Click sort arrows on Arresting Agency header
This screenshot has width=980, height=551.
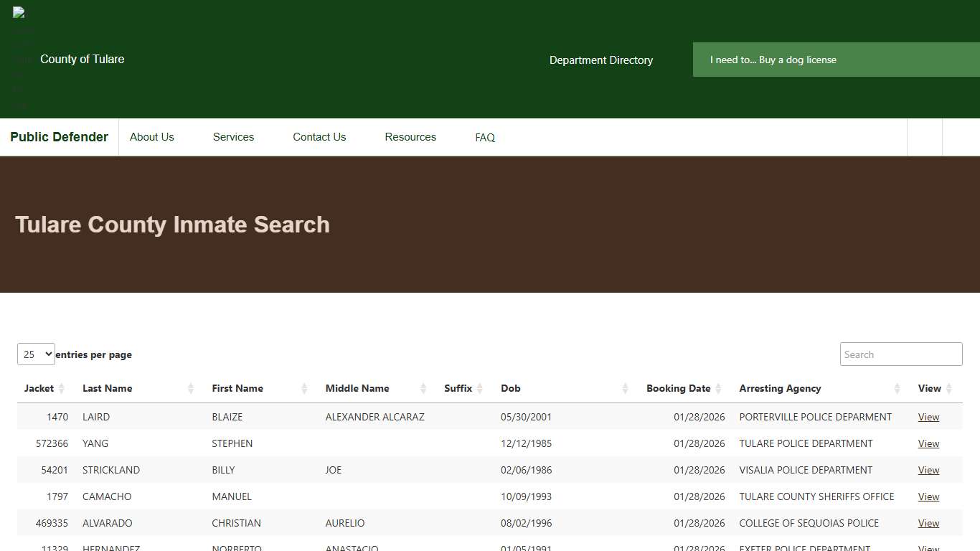(x=897, y=388)
